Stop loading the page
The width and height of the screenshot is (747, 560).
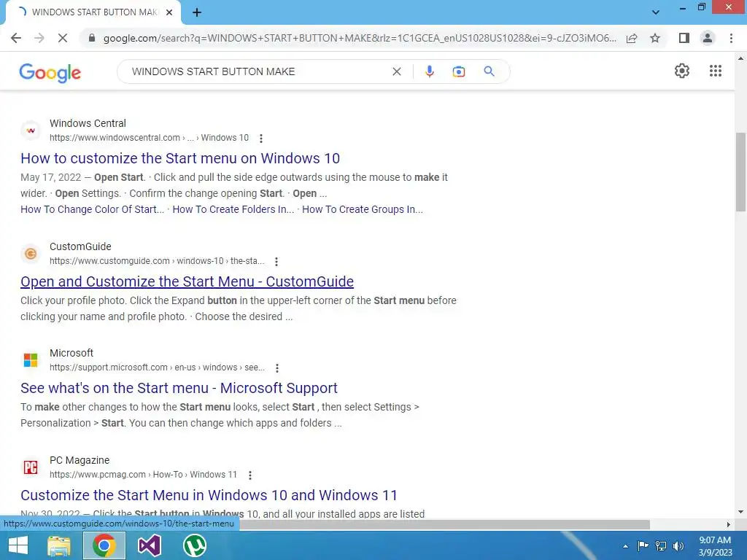click(x=63, y=38)
